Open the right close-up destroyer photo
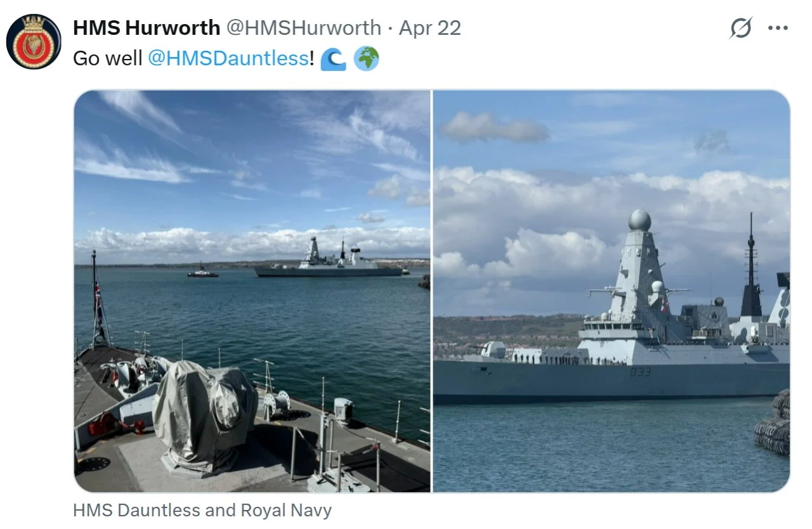 pyautogui.click(x=612, y=291)
